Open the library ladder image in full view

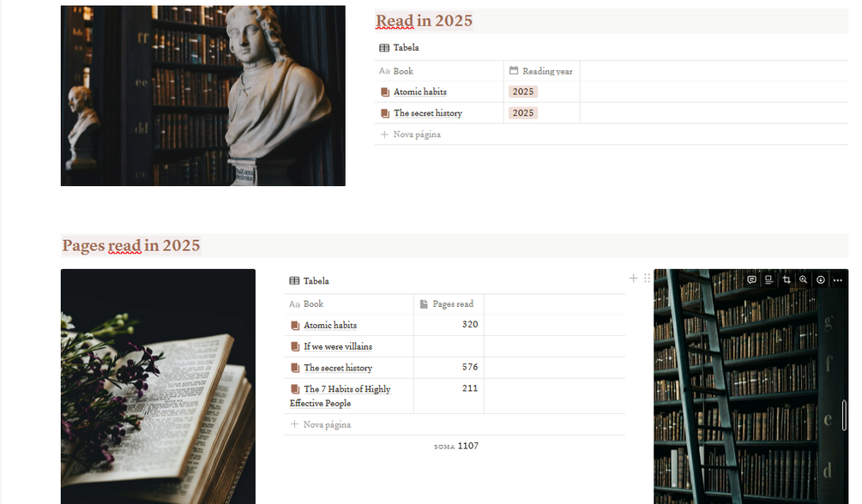(x=803, y=279)
